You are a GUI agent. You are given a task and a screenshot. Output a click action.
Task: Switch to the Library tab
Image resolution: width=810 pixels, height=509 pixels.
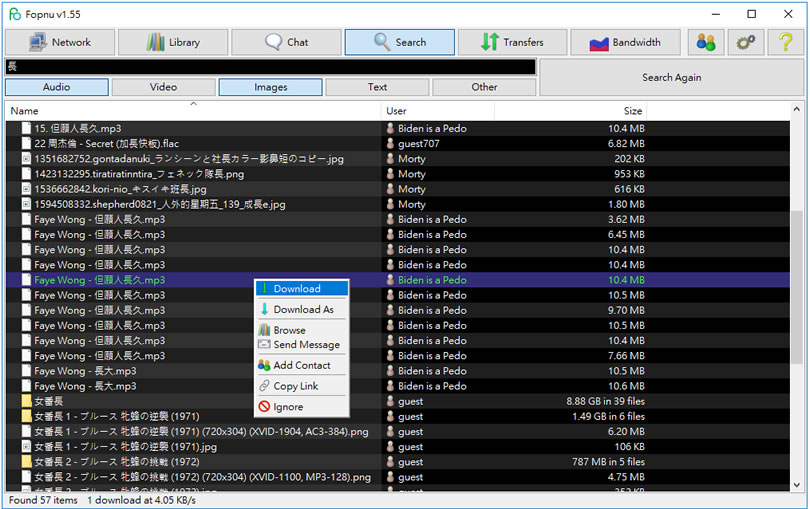173,42
